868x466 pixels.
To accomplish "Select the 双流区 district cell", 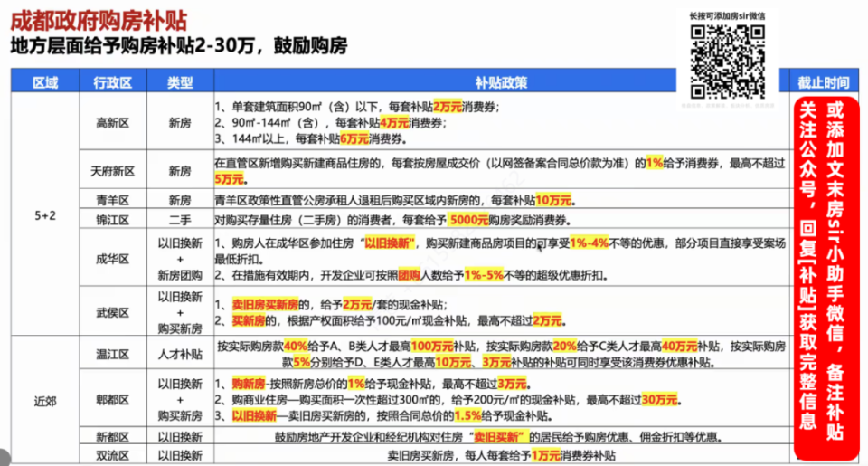I will coord(113,455).
